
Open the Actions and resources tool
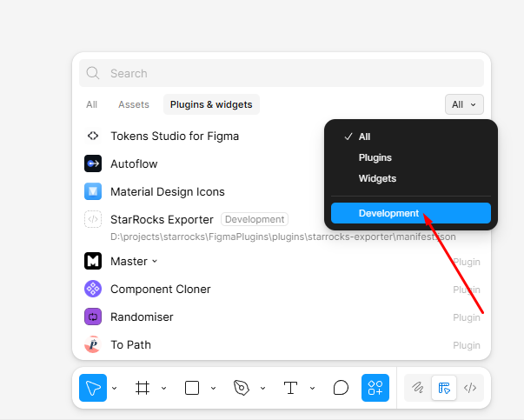click(375, 388)
